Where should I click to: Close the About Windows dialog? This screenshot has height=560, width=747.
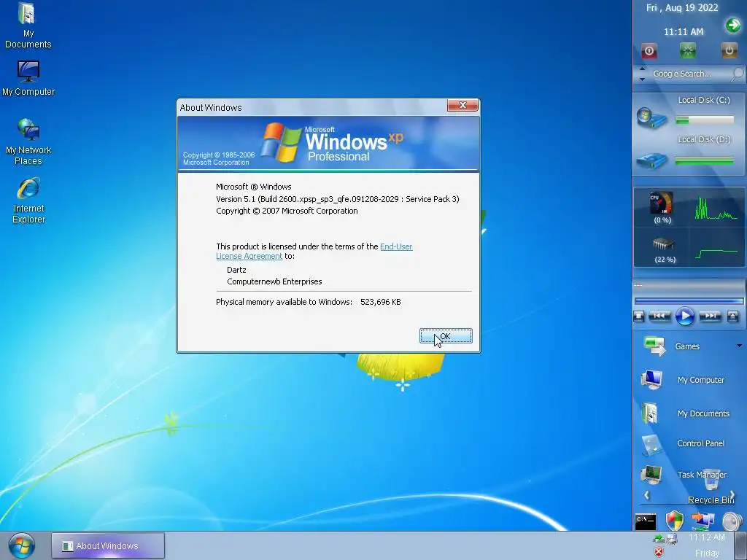pyautogui.click(x=462, y=105)
